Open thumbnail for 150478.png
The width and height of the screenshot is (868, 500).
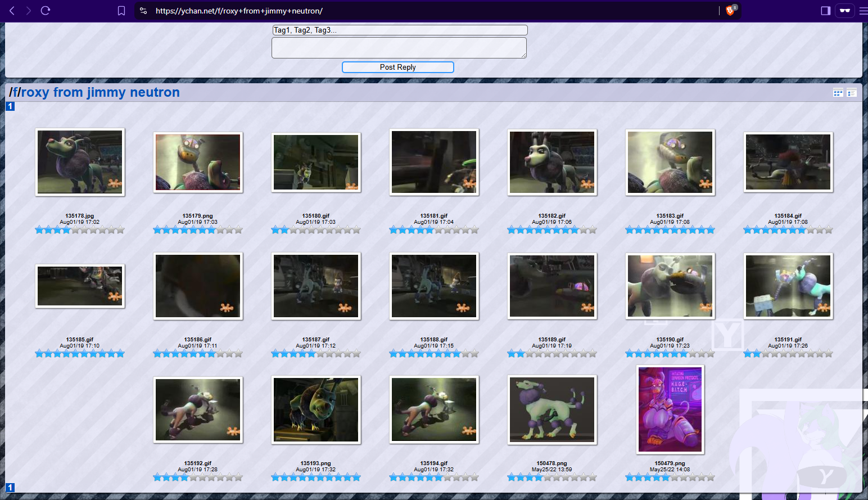pyautogui.click(x=552, y=410)
